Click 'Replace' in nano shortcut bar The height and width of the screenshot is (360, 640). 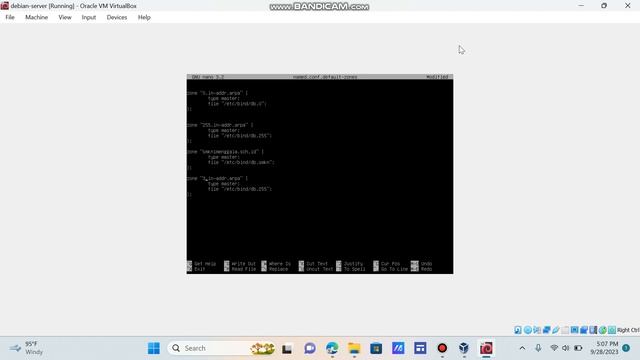(x=278, y=269)
